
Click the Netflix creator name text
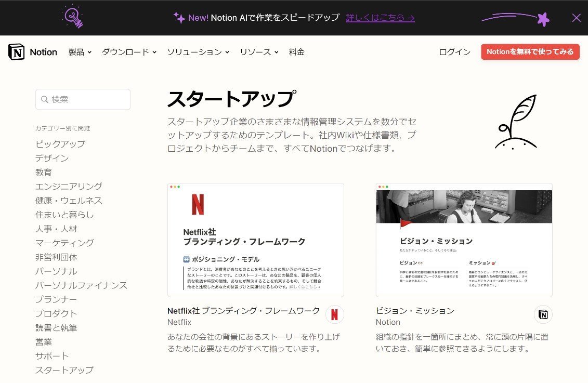click(179, 322)
